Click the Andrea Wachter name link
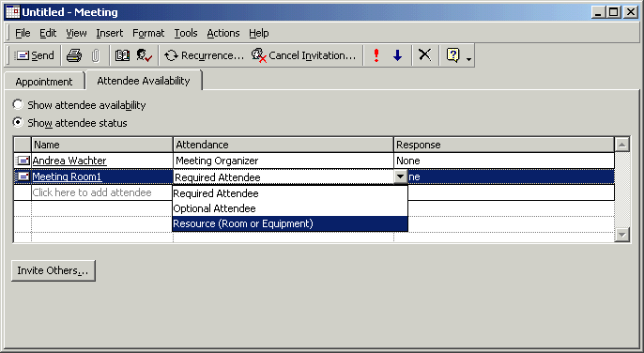Image resolution: width=644 pixels, height=353 pixels. [x=69, y=161]
